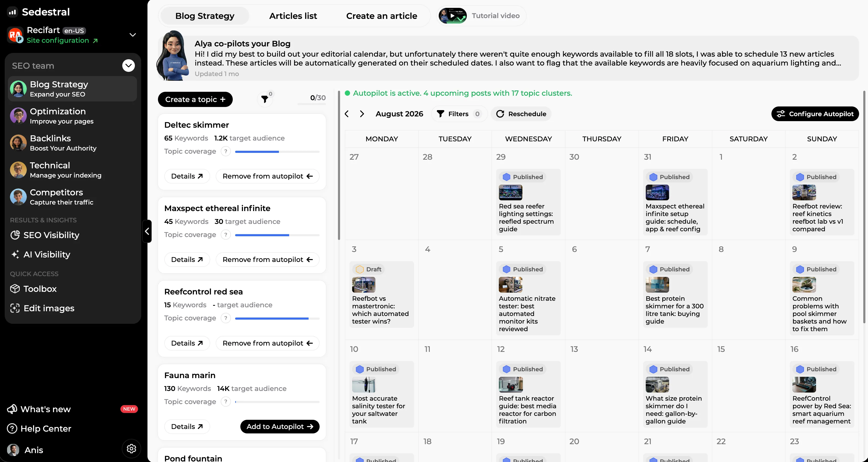
Task: Open Best protein skimmer 300 litre article
Action: click(x=675, y=295)
